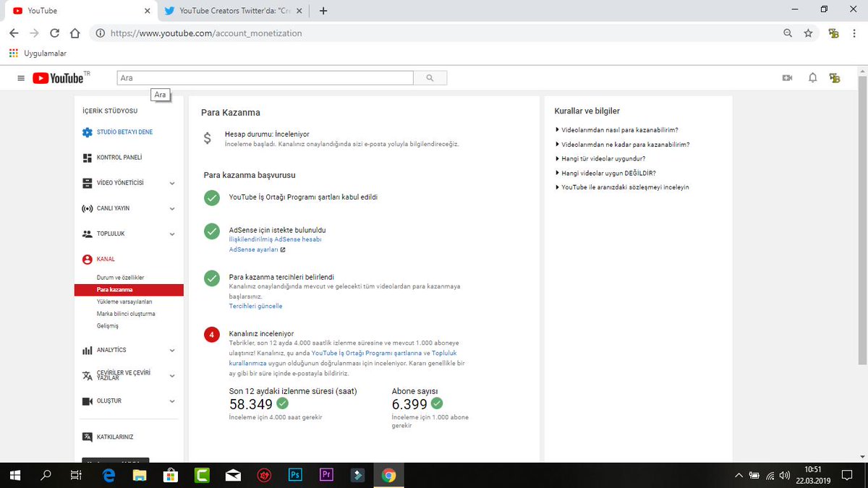The height and width of the screenshot is (488, 868).
Task: Expand the Topluluk section
Action: tap(172, 234)
